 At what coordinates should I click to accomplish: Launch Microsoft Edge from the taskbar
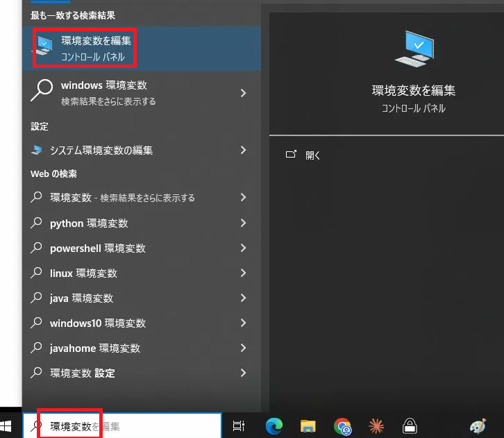click(274, 426)
